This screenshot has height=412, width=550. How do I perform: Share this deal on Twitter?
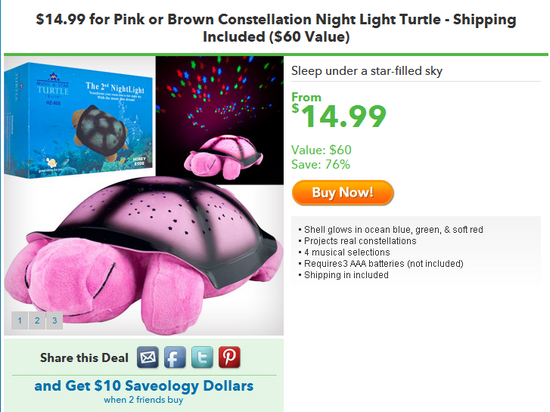[202, 357]
